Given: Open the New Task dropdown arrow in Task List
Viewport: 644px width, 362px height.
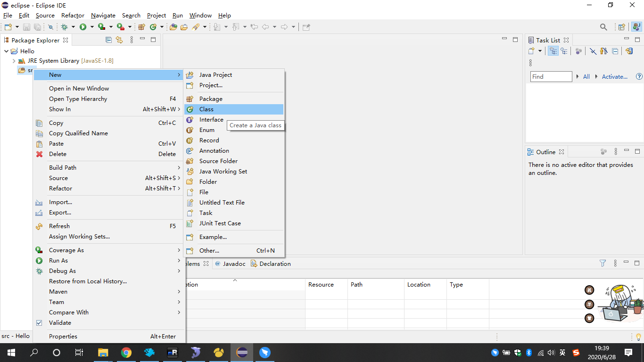Looking at the screenshot, I should click(x=540, y=51).
